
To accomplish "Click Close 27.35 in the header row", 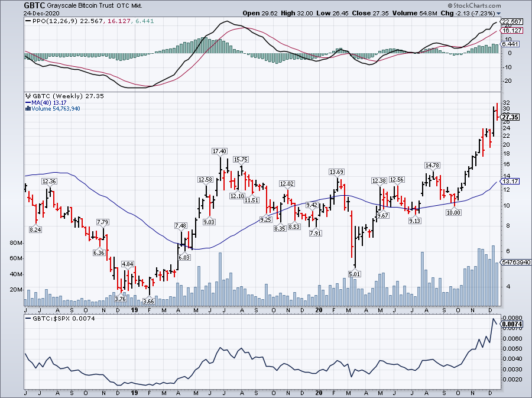I will click(370, 13).
